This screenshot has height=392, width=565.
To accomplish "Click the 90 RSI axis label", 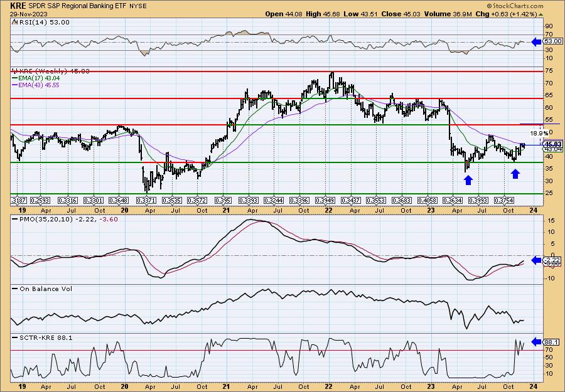I will click(549, 26).
